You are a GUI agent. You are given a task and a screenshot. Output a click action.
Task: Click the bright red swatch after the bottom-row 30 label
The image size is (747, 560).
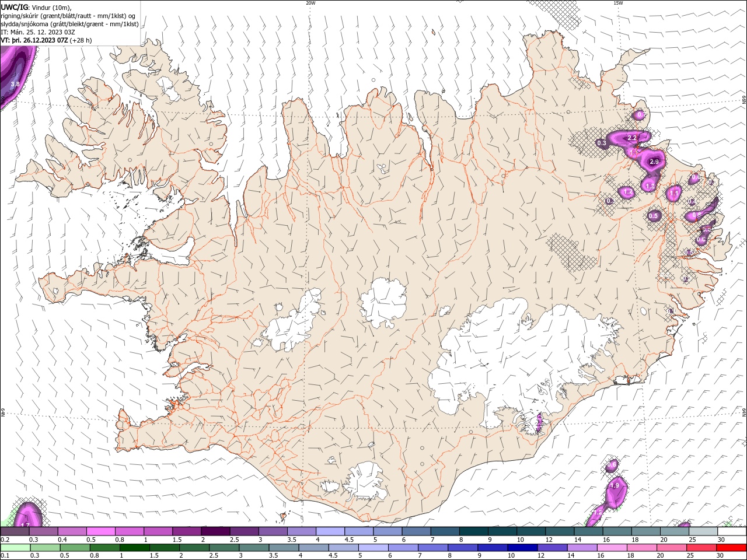pyautogui.click(x=732, y=548)
